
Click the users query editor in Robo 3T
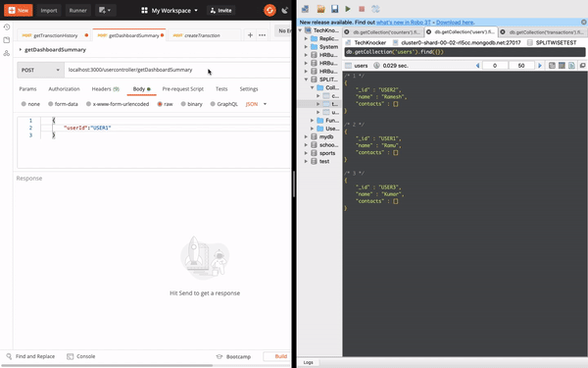tap(465, 52)
